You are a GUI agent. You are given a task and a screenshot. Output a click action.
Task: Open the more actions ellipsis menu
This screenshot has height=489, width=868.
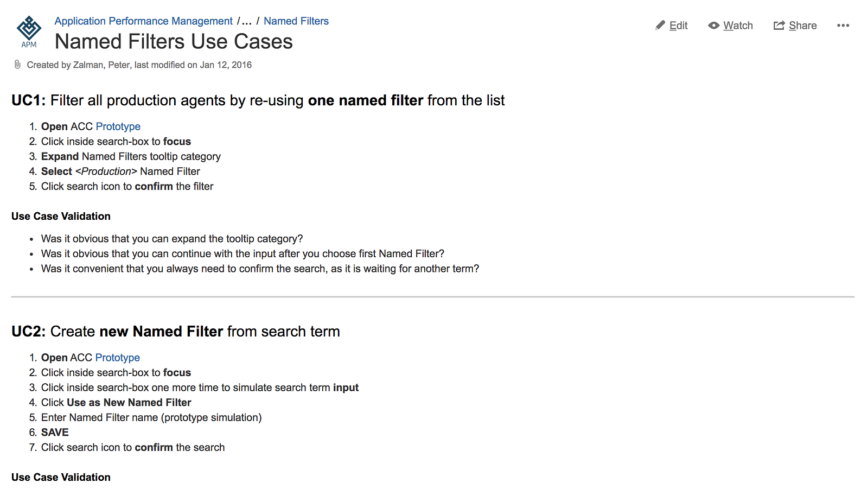(x=843, y=26)
